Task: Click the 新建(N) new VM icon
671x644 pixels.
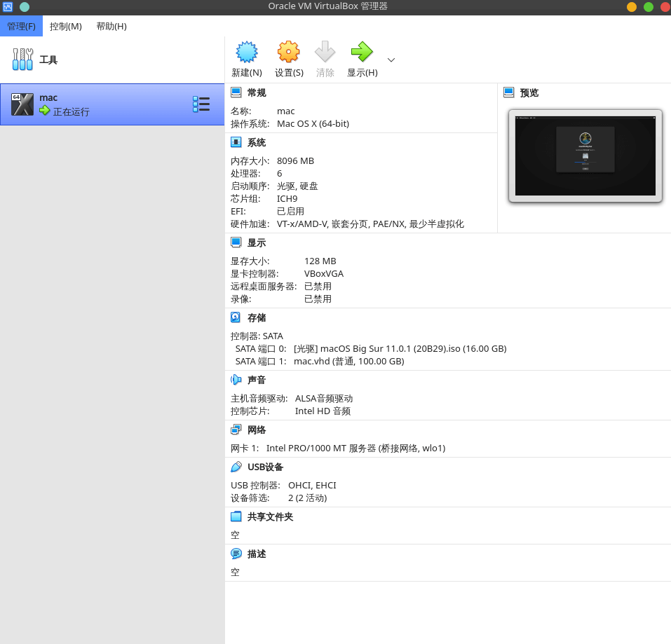Action: 247,52
